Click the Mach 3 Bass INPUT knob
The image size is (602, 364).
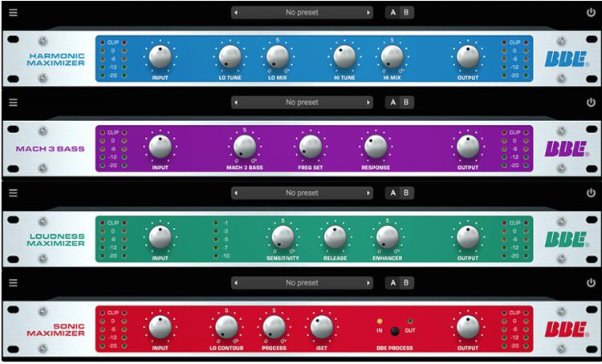tap(160, 147)
